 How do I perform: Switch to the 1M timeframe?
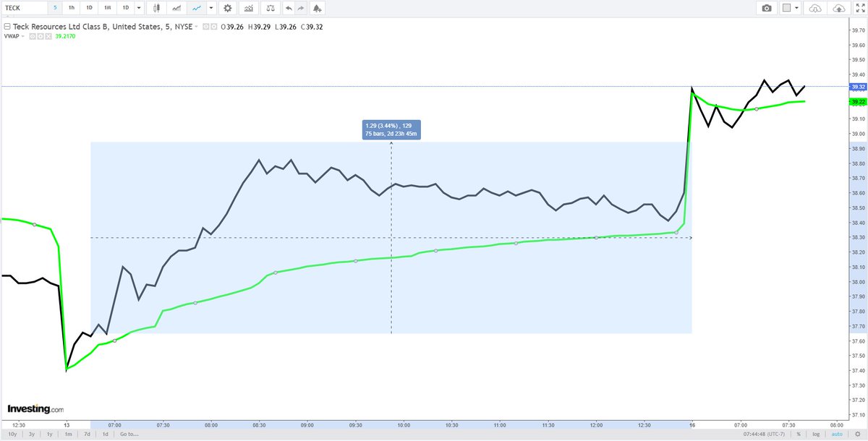click(x=107, y=9)
